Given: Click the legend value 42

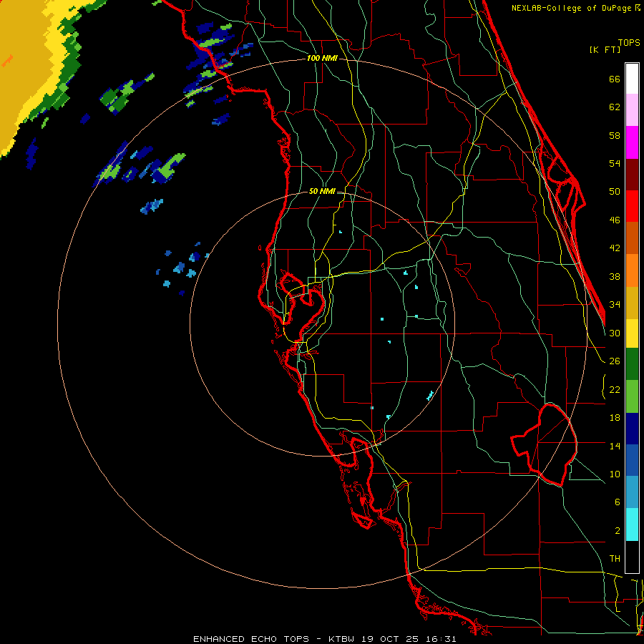Looking at the screenshot, I should [x=615, y=248].
